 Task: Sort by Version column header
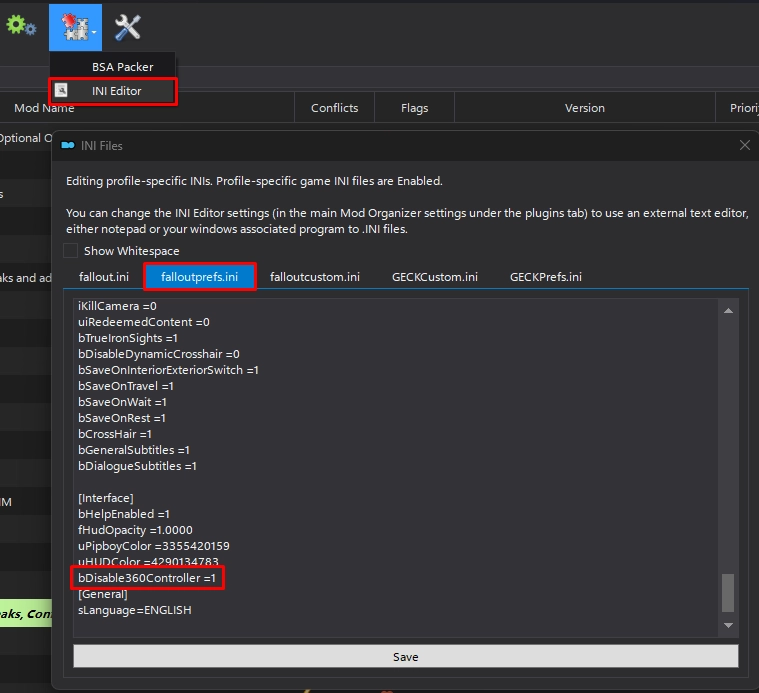point(585,108)
